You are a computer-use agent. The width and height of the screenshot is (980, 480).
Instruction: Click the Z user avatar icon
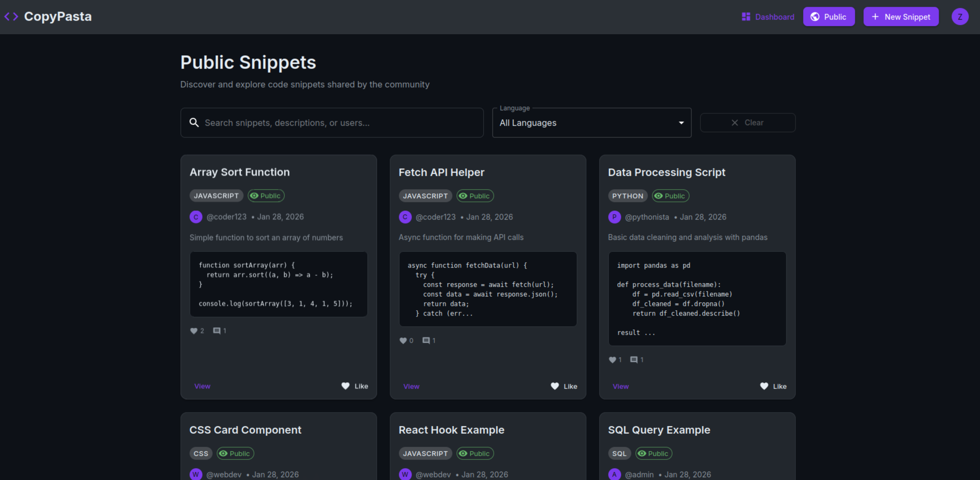click(x=959, y=17)
